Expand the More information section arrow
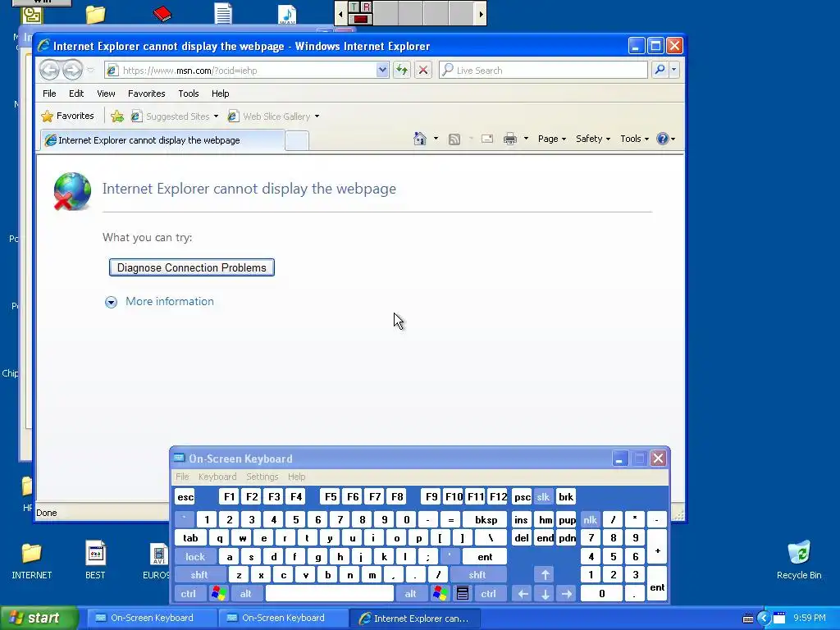This screenshot has width=840, height=630. [x=111, y=302]
